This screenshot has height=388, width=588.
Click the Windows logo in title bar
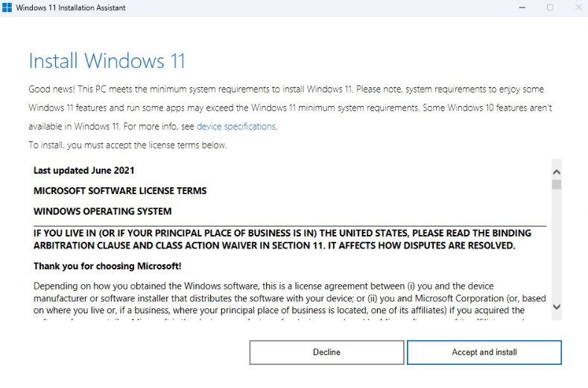click(7, 7)
